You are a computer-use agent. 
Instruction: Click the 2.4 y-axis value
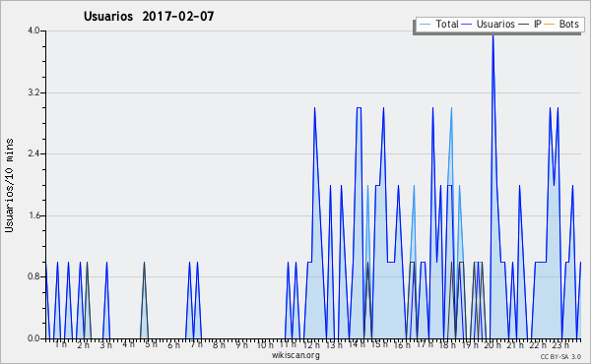pyautogui.click(x=33, y=153)
